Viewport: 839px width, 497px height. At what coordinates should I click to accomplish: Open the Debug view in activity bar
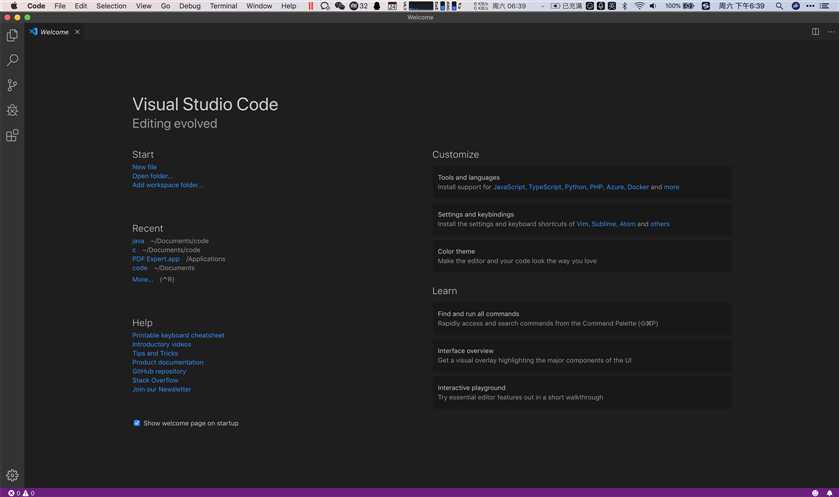click(12, 110)
